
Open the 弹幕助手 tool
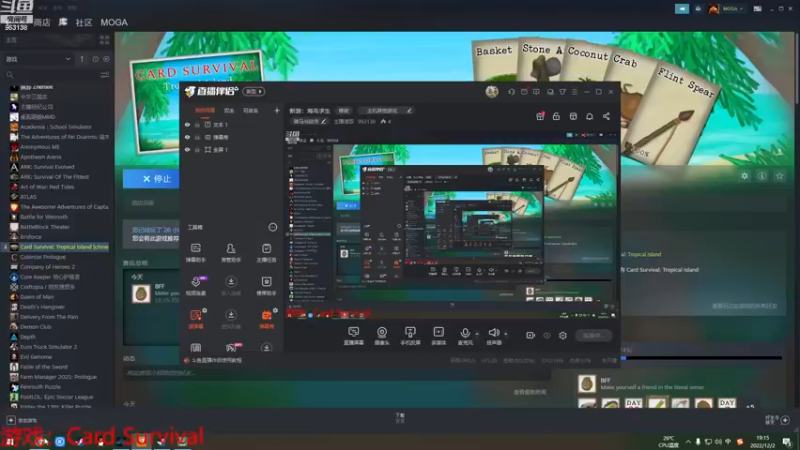tap(196, 252)
